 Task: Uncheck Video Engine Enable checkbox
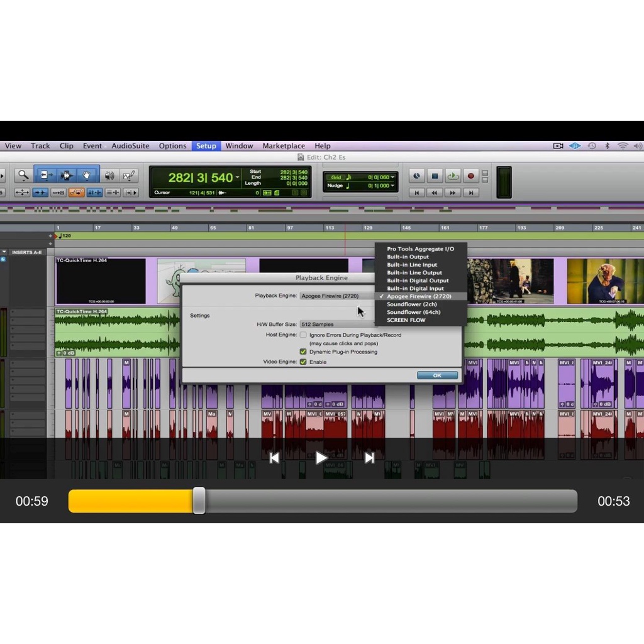303,362
